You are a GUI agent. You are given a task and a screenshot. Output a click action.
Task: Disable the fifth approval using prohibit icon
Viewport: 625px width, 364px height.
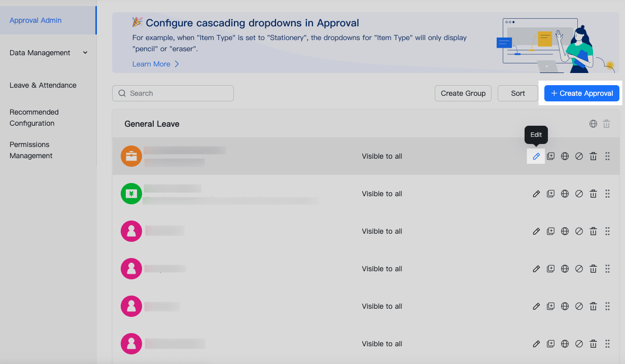point(579,306)
